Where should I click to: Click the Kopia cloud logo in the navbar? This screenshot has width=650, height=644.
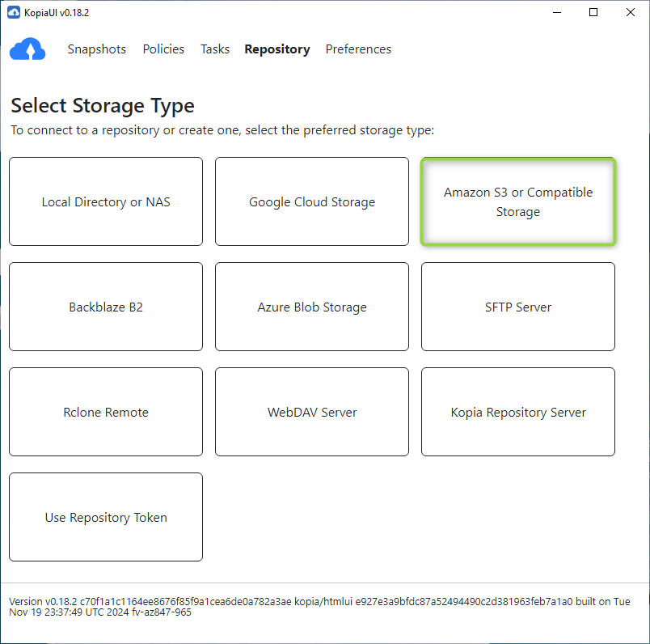[27, 49]
